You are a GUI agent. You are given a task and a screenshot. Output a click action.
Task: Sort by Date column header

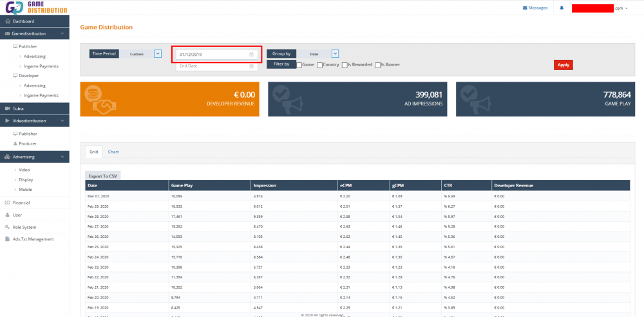pos(127,185)
